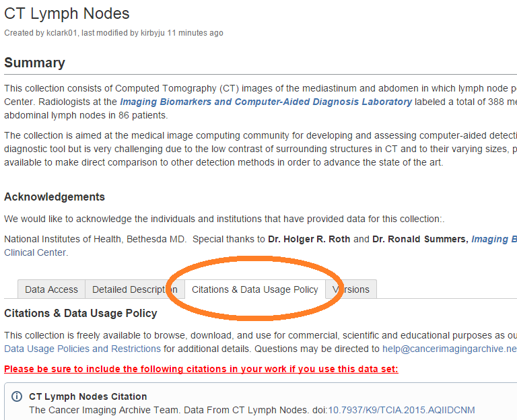Viewport: 517px width, 420px height.
Task: Open the Detailed Description tab
Action: click(x=135, y=289)
